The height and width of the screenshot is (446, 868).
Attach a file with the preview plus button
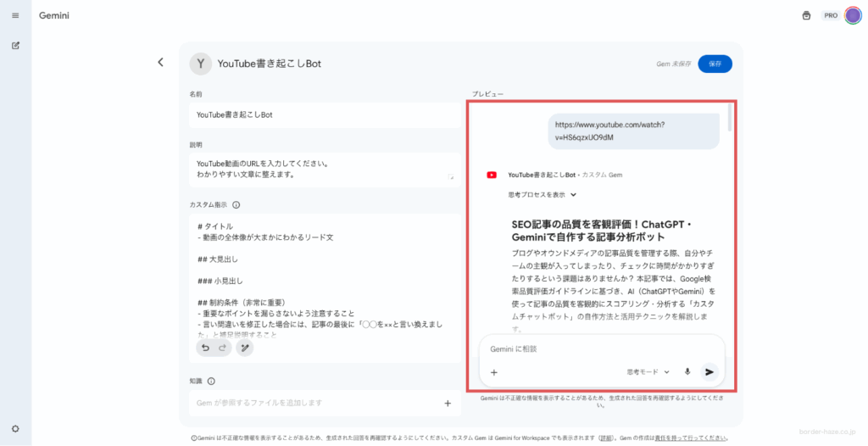494,372
